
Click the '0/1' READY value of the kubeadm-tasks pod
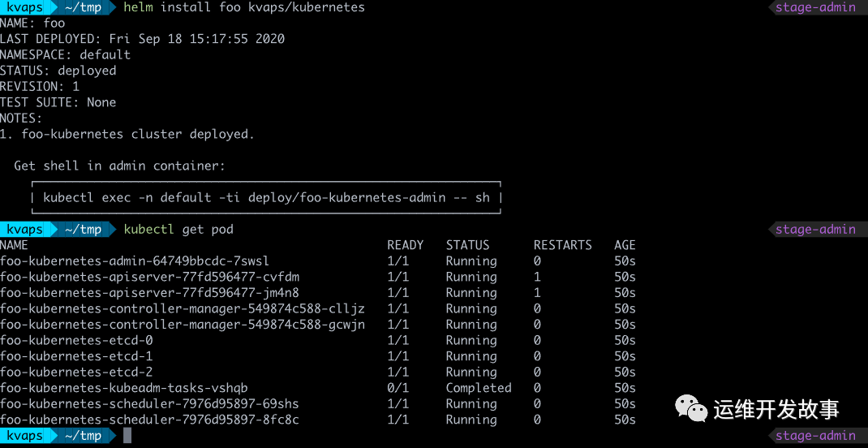398,388
